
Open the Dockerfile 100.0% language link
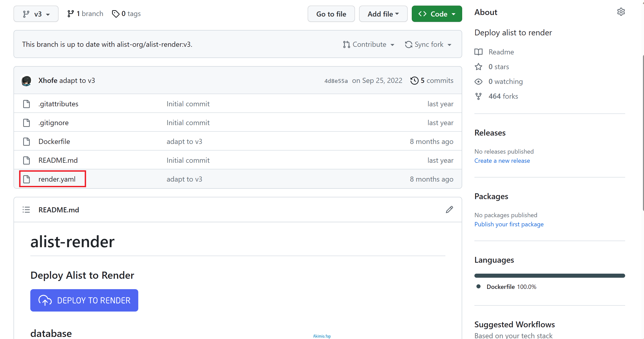[x=511, y=287]
